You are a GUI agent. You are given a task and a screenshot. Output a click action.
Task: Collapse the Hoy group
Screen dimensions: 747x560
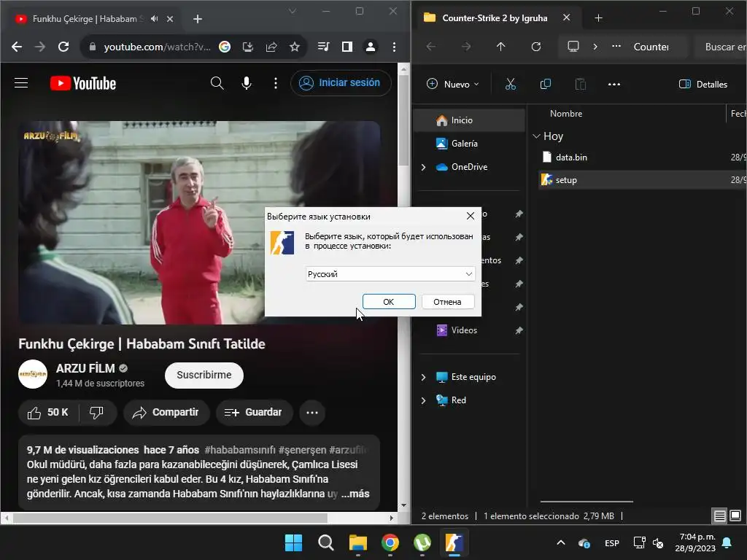pyautogui.click(x=536, y=136)
